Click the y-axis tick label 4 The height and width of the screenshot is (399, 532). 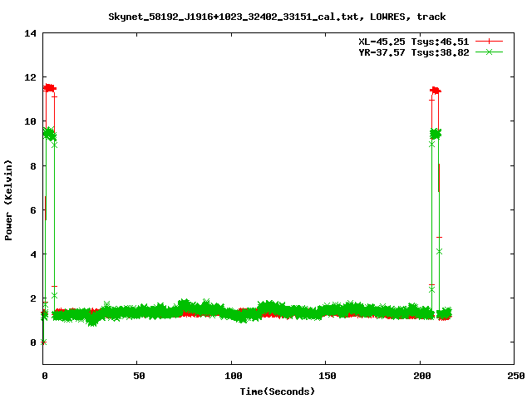point(33,254)
